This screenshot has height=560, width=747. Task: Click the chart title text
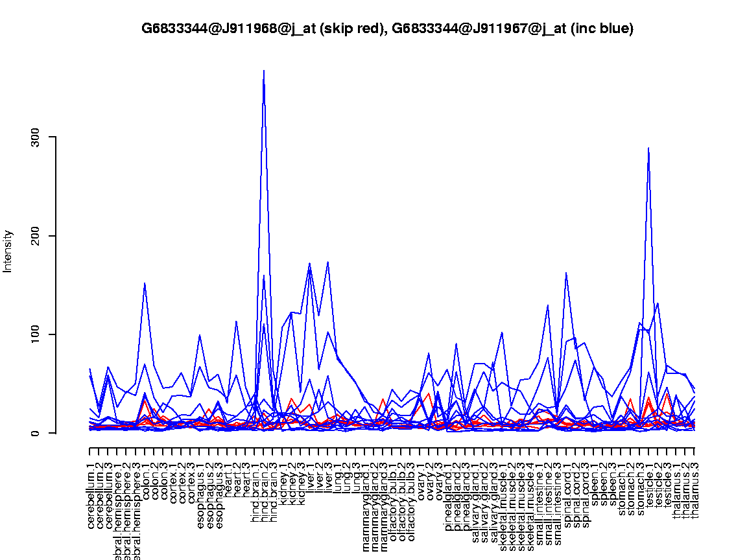pos(387,29)
